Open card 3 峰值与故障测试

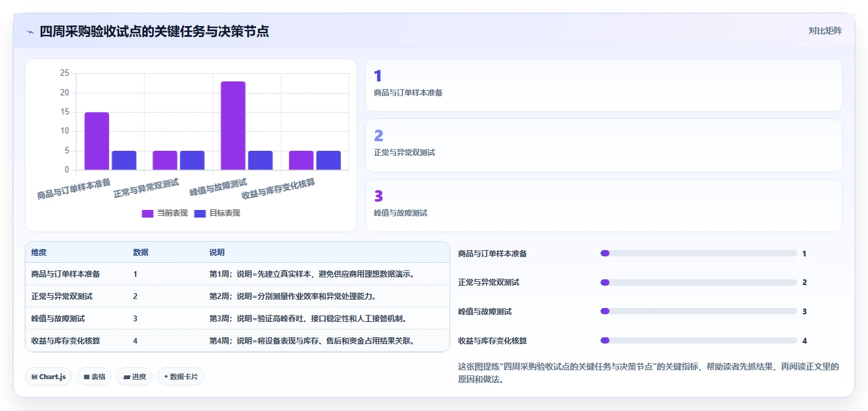[x=604, y=205]
